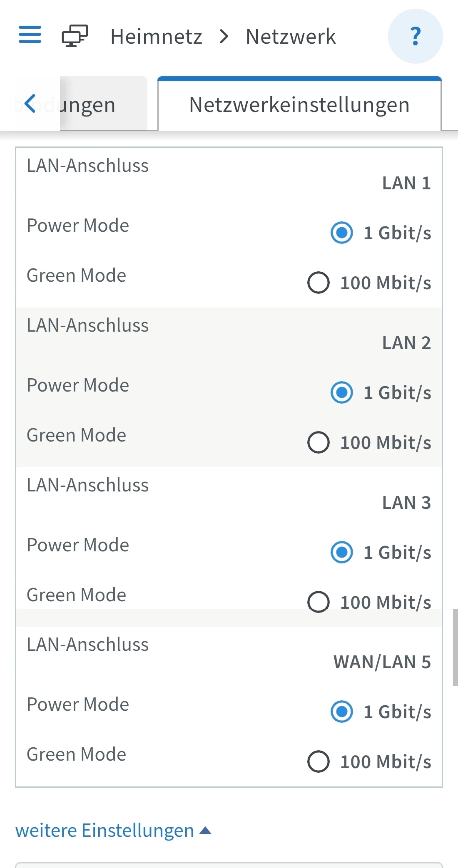Viewport: 458px width, 868px height.
Task: Click the left arrow to scroll tabs back
Action: click(30, 104)
